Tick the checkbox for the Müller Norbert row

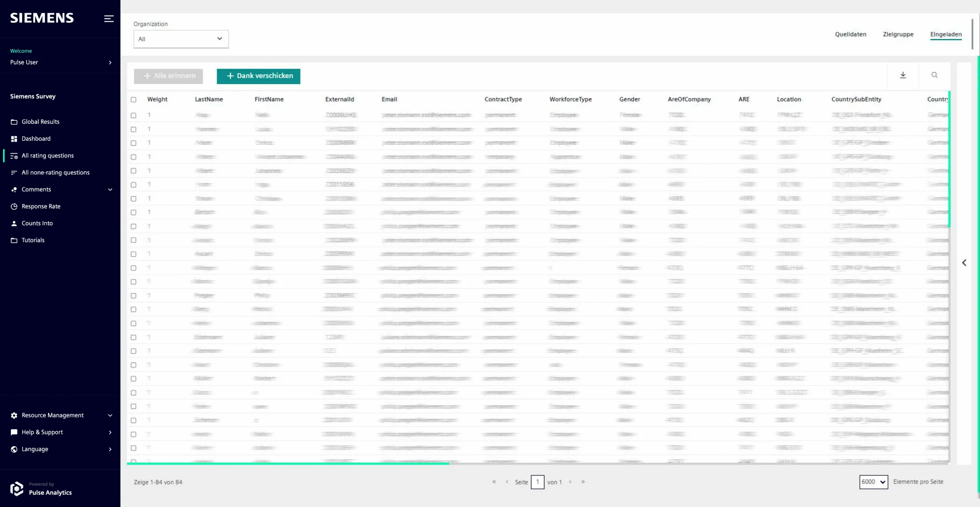click(133, 379)
